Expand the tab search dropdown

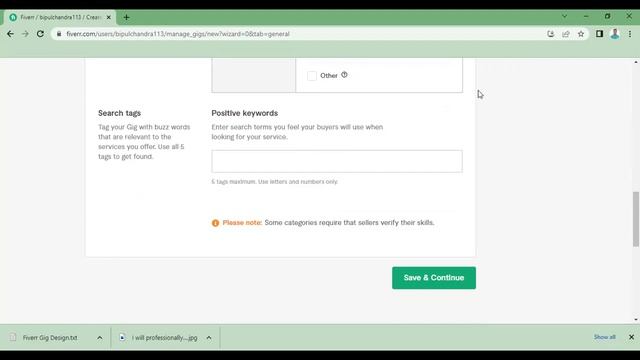pyautogui.click(x=564, y=16)
